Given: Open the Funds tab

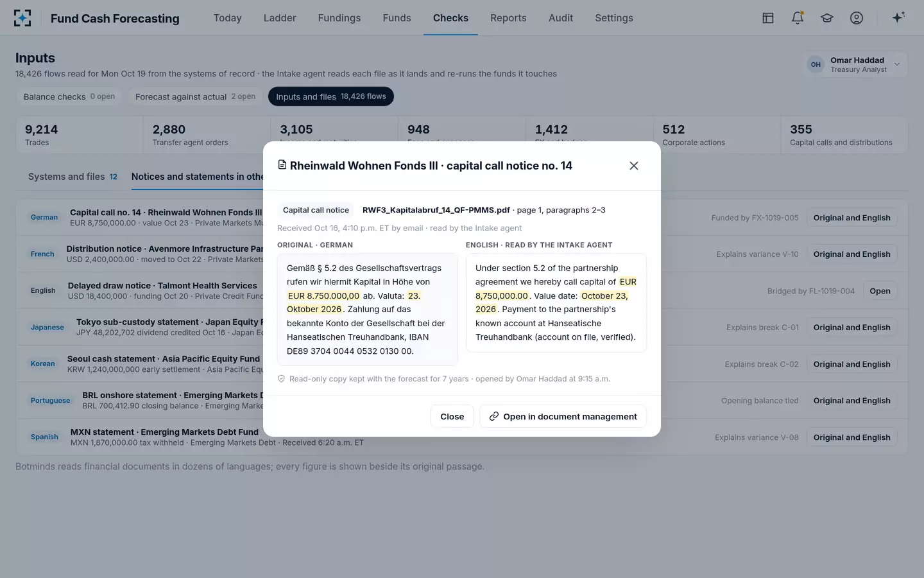Looking at the screenshot, I should (x=397, y=18).
